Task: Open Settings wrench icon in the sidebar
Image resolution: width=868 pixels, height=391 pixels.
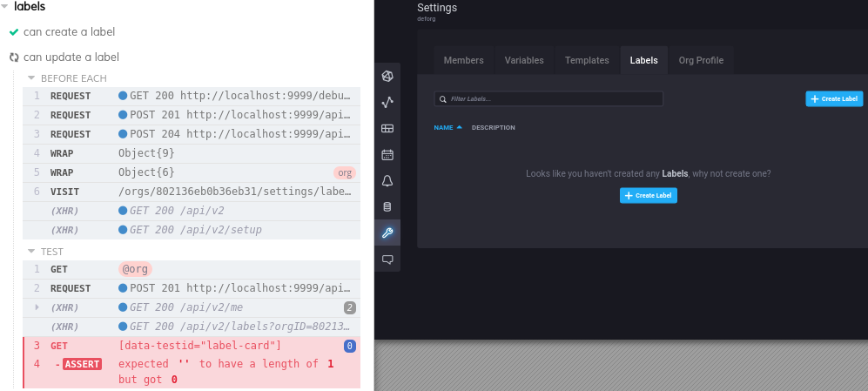Action: (387, 233)
